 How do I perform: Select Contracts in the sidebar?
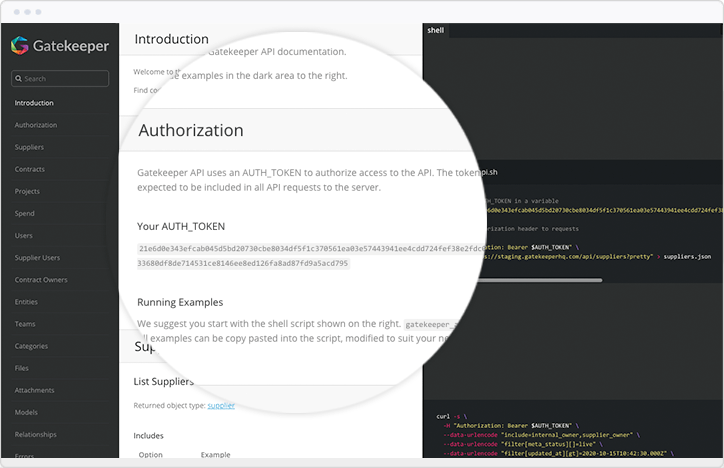pos(30,169)
